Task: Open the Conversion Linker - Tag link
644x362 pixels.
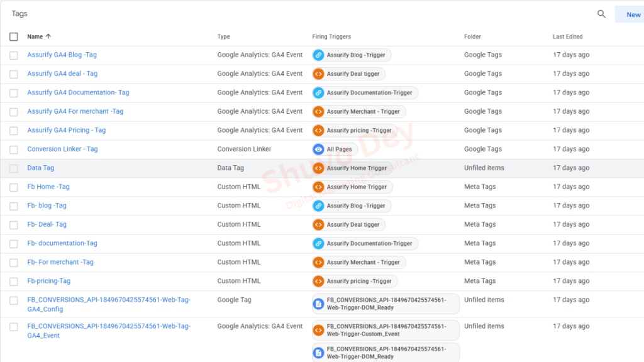Action: (62, 149)
